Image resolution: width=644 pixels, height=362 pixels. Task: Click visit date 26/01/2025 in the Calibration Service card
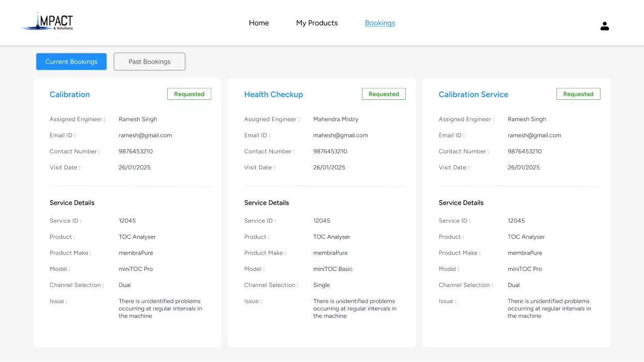tap(523, 167)
